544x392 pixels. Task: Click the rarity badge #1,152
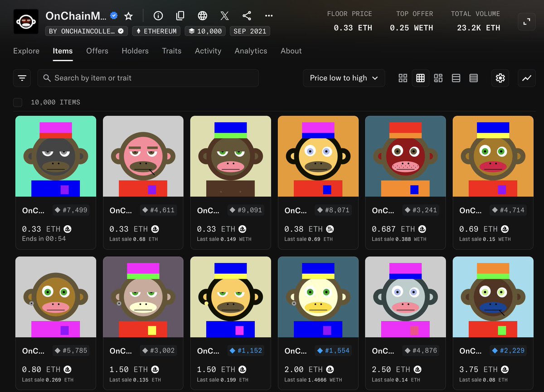pyautogui.click(x=245, y=351)
